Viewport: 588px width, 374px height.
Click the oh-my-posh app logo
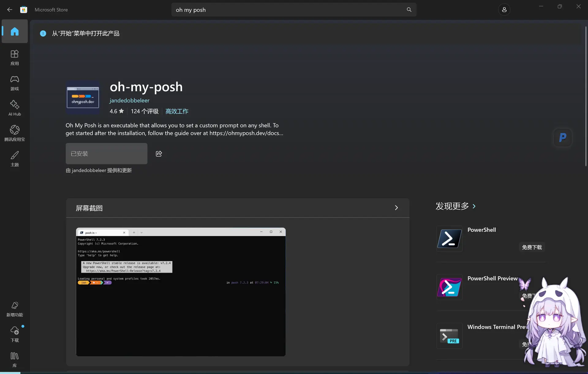[x=83, y=97]
